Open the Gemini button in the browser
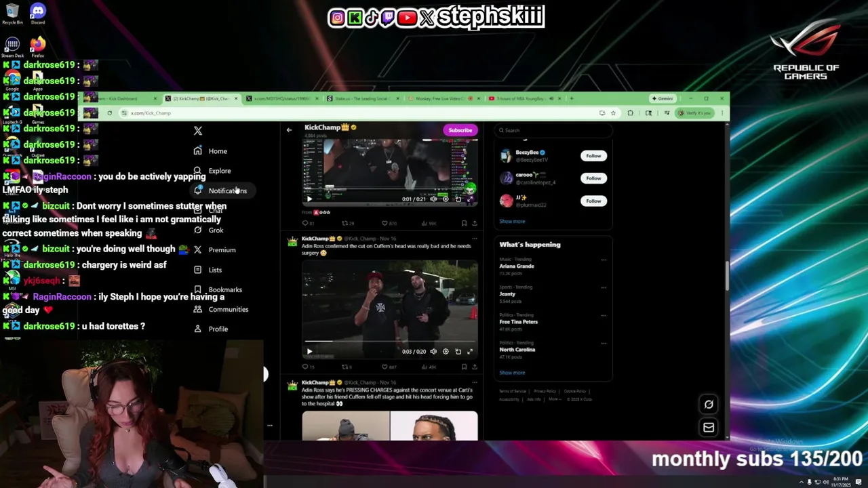The image size is (868, 488). pyautogui.click(x=663, y=99)
